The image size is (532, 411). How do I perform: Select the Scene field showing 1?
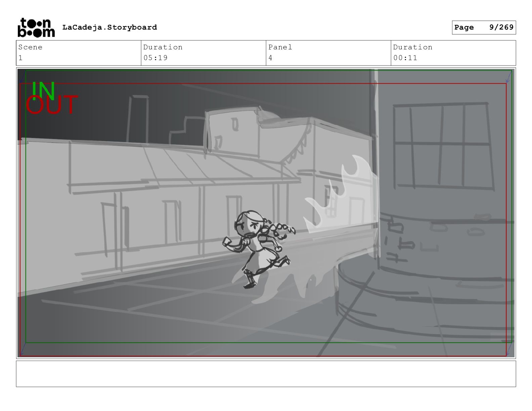(78, 53)
